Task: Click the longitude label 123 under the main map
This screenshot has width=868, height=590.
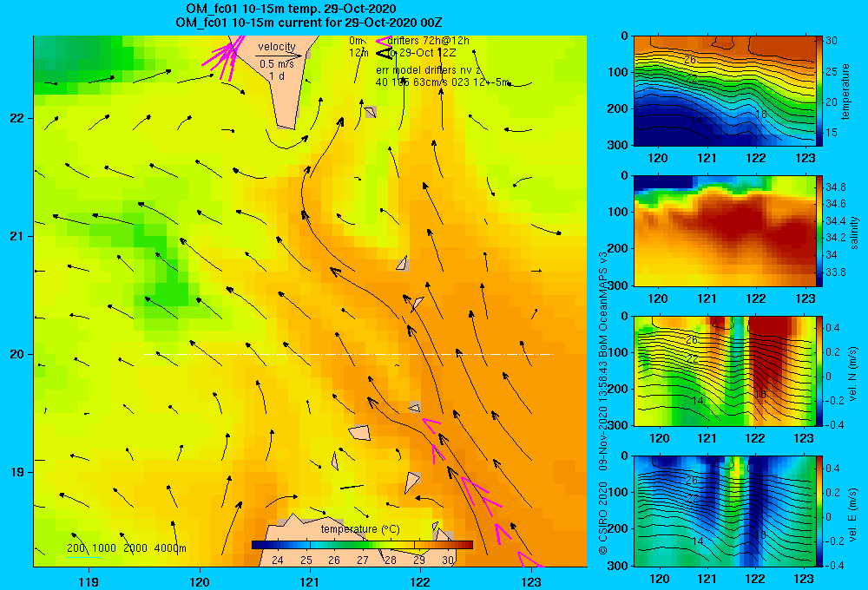Action: [x=531, y=582]
